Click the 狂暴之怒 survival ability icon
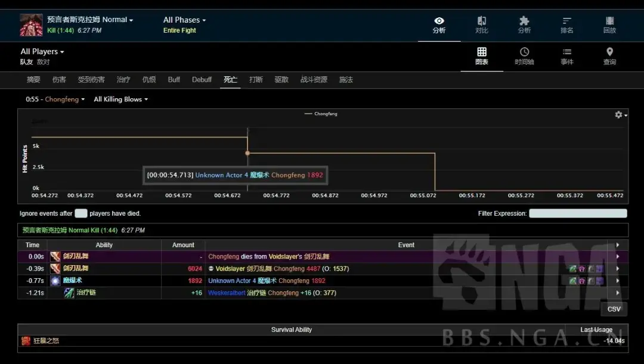644x364 pixels. click(26, 341)
